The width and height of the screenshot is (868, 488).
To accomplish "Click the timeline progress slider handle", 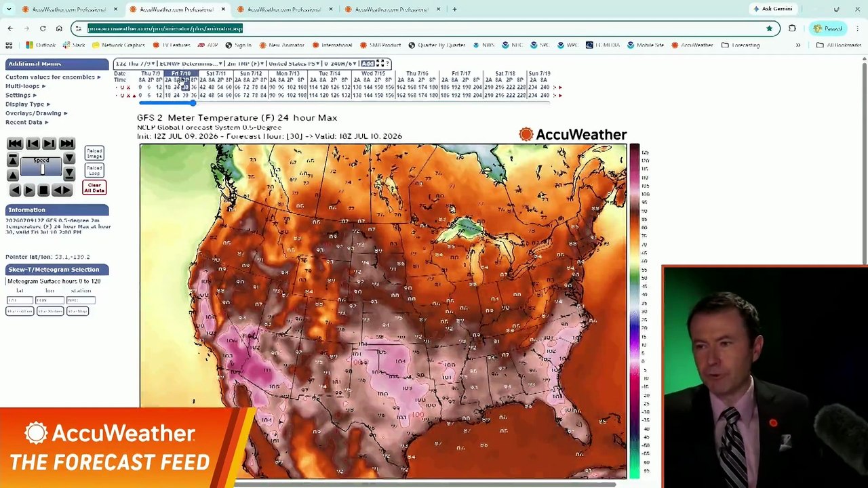I will click(x=193, y=102).
